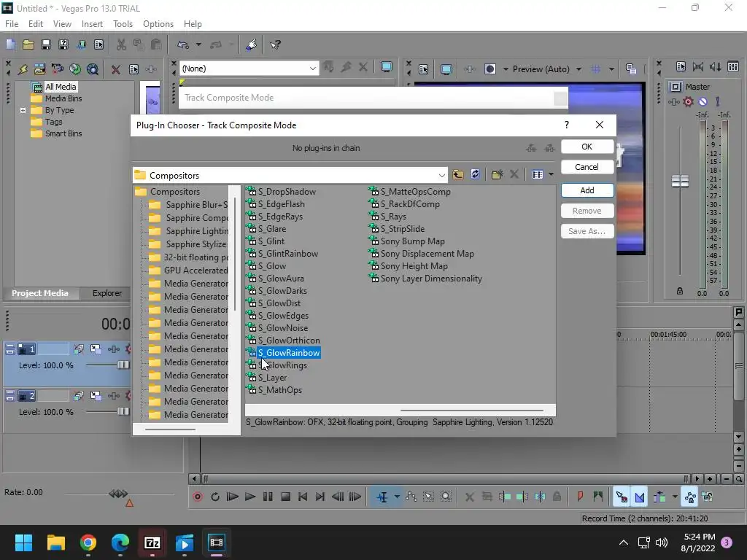Image resolution: width=747 pixels, height=560 pixels.
Task: Expand the By Type media bin
Action: pos(23,111)
